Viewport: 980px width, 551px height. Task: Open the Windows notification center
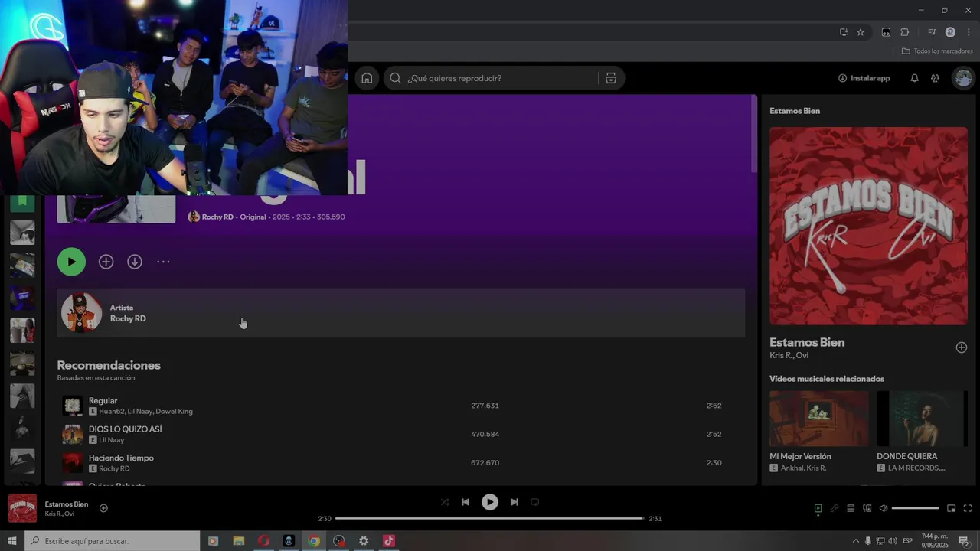[x=964, y=541]
